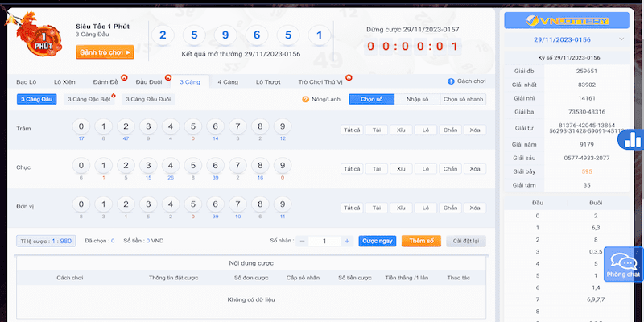Image resolution: width=644 pixels, height=322 pixels.
Task: Click the Số nhân multiplier input field
Action: (324, 241)
